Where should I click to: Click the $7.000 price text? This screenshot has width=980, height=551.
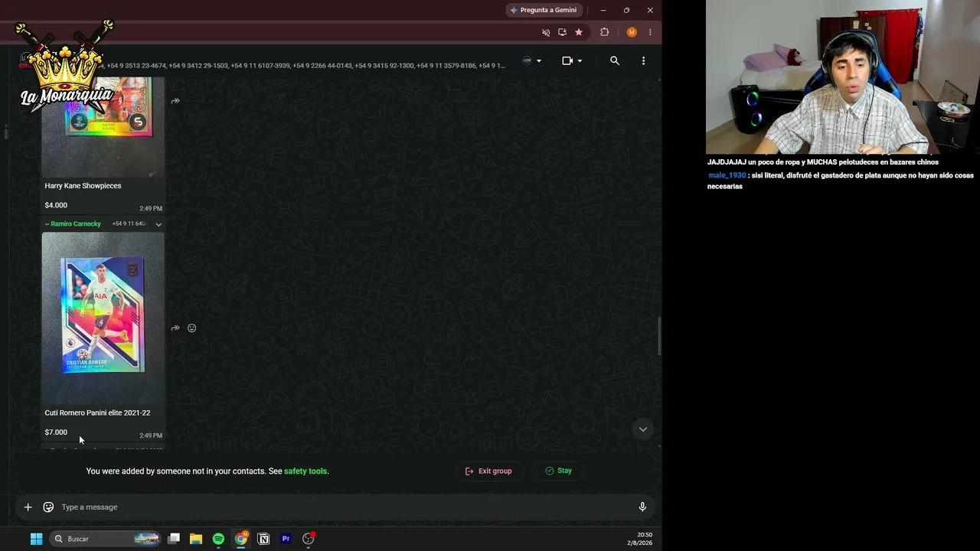(x=56, y=432)
